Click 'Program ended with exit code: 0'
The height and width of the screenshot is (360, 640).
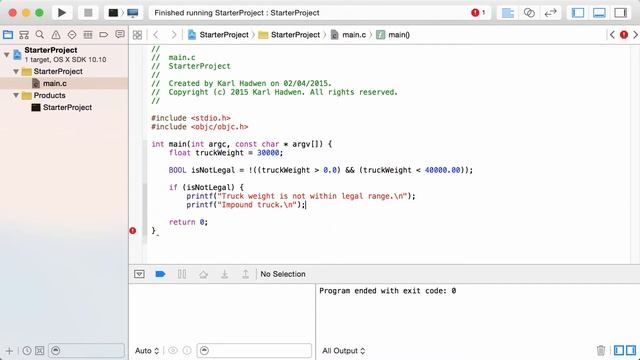tap(387, 291)
